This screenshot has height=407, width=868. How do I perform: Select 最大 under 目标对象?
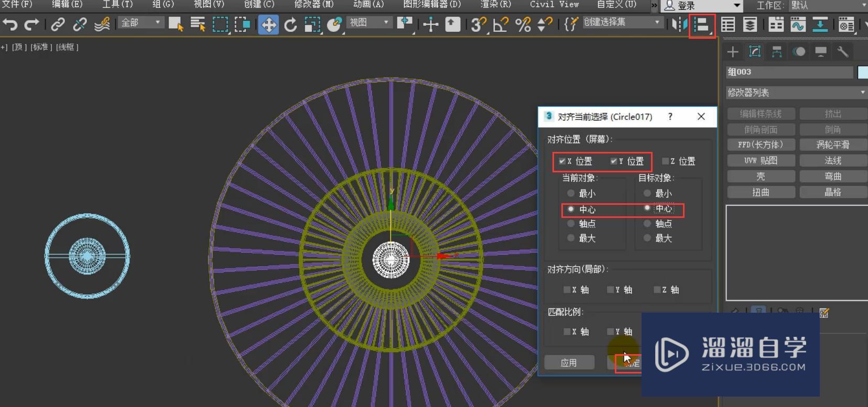(x=647, y=238)
